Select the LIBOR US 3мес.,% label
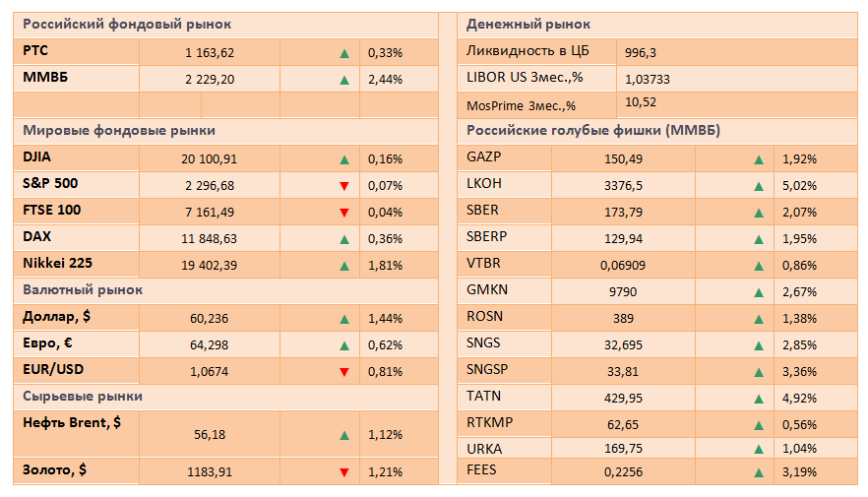 524,78
